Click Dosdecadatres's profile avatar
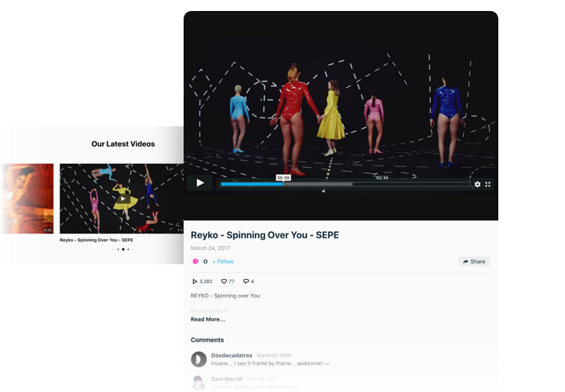The image size is (565, 392). pos(199,359)
